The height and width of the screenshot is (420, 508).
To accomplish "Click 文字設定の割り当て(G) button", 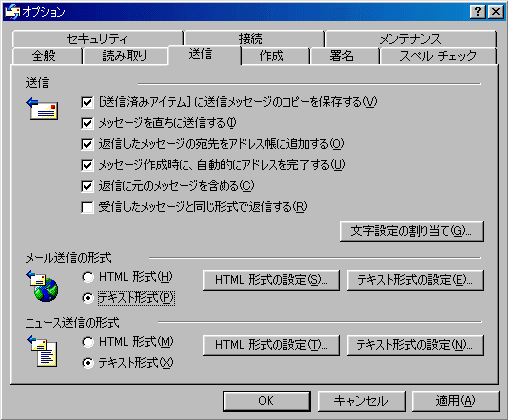I will (x=412, y=231).
